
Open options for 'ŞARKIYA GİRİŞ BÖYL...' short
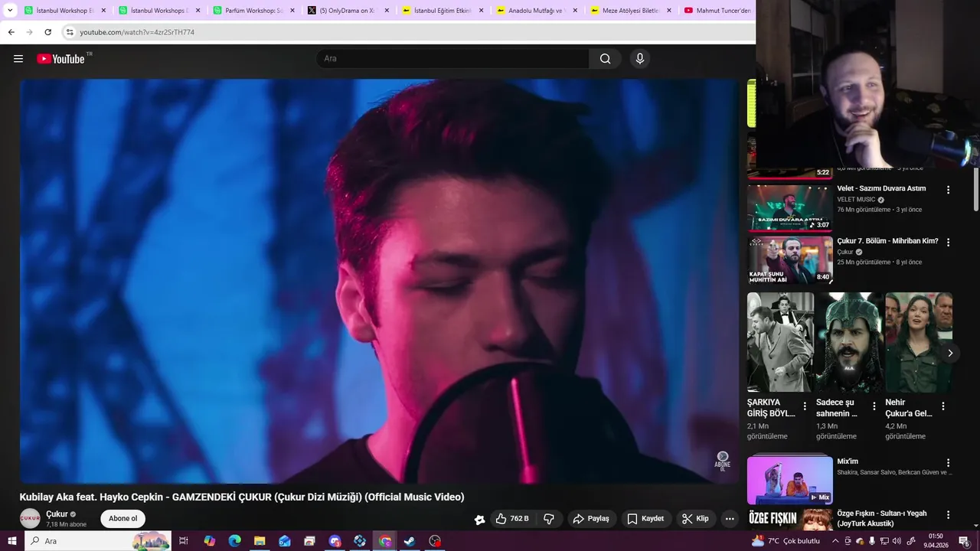coord(805,406)
